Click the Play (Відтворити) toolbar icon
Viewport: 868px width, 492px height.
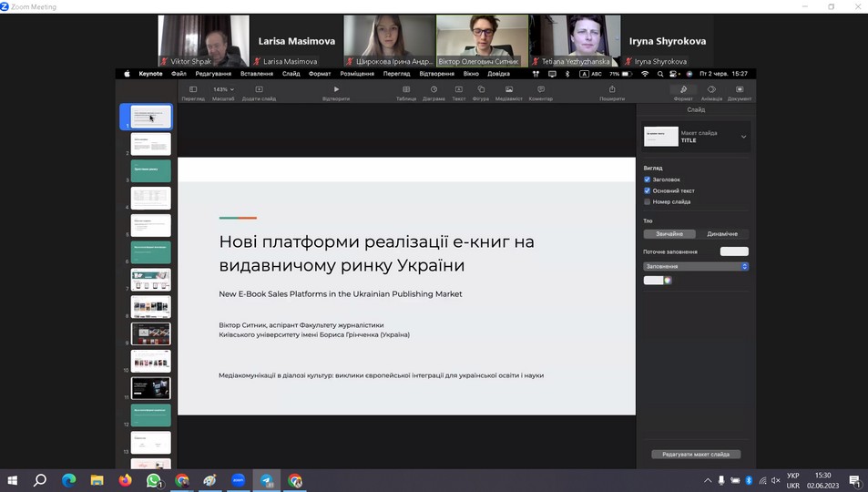[336, 89]
